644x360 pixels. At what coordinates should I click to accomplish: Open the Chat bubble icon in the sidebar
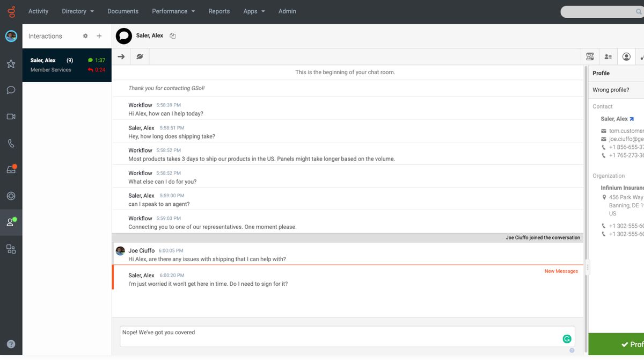pyautogui.click(x=11, y=90)
